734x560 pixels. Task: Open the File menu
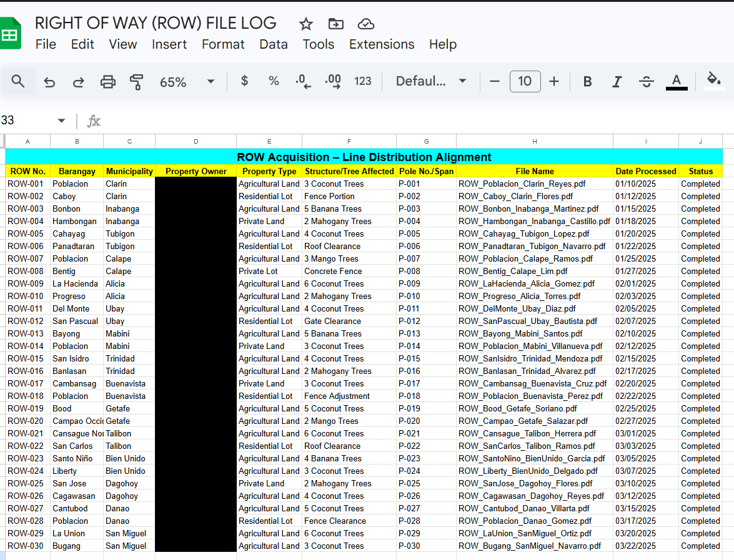point(46,44)
